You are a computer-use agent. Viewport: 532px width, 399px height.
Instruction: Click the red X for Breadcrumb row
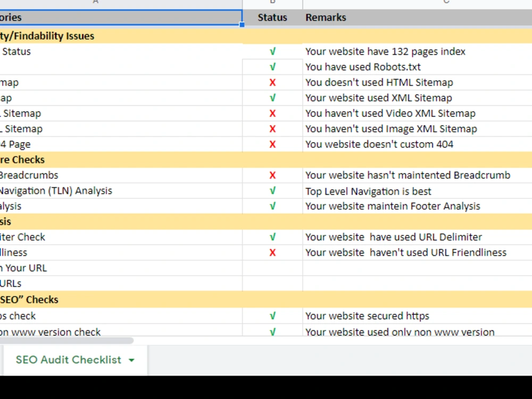pos(272,176)
